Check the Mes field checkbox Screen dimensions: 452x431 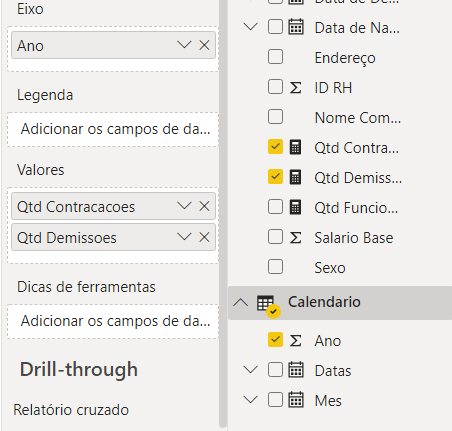coord(275,400)
